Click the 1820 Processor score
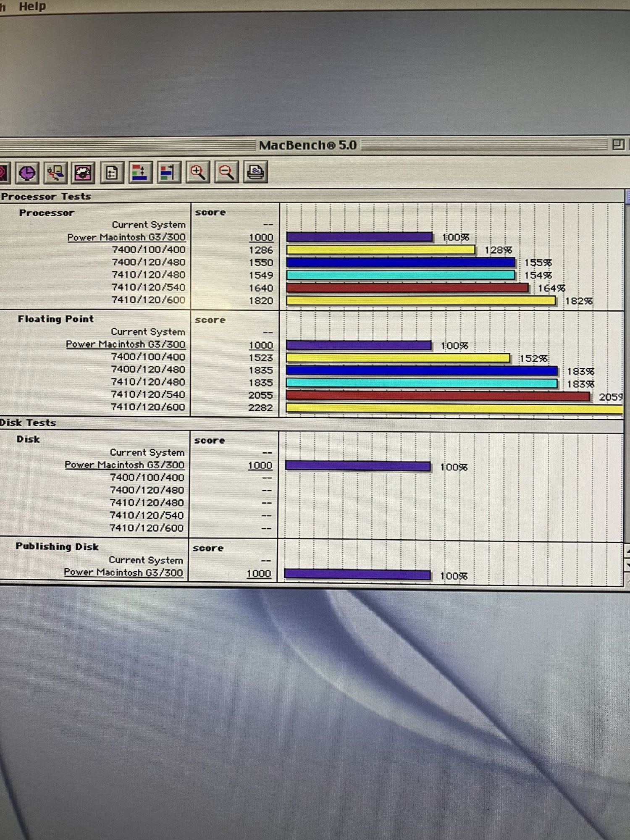This screenshot has height=840, width=630. [x=261, y=301]
